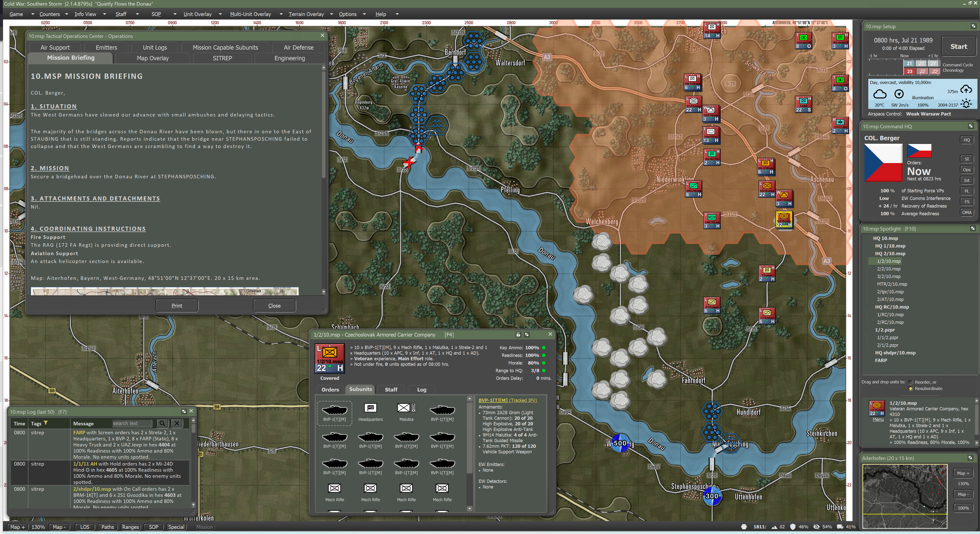Select the Resubordinate radio option
980x534 pixels.
[x=911, y=389]
